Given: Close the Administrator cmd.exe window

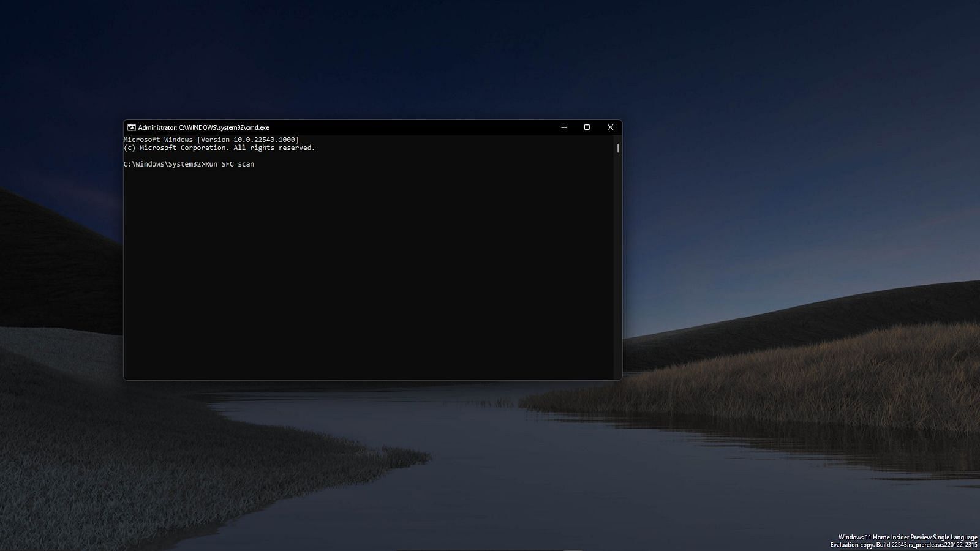Looking at the screenshot, I should (x=610, y=127).
